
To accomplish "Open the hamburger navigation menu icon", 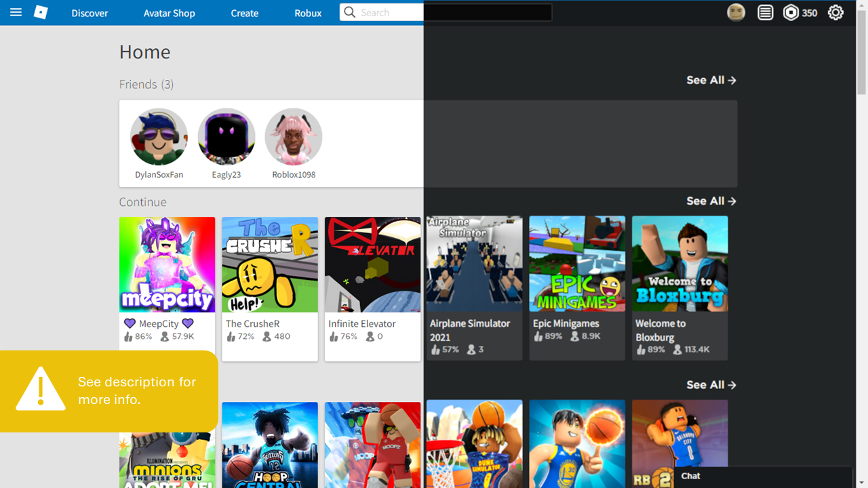I will 15,12.
